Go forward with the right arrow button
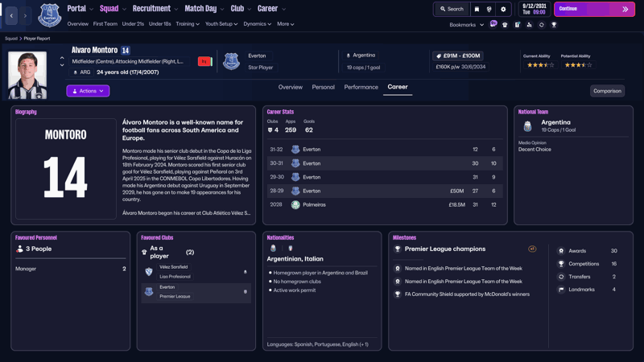The height and width of the screenshot is (362, 644). click(x=25, y=15)
